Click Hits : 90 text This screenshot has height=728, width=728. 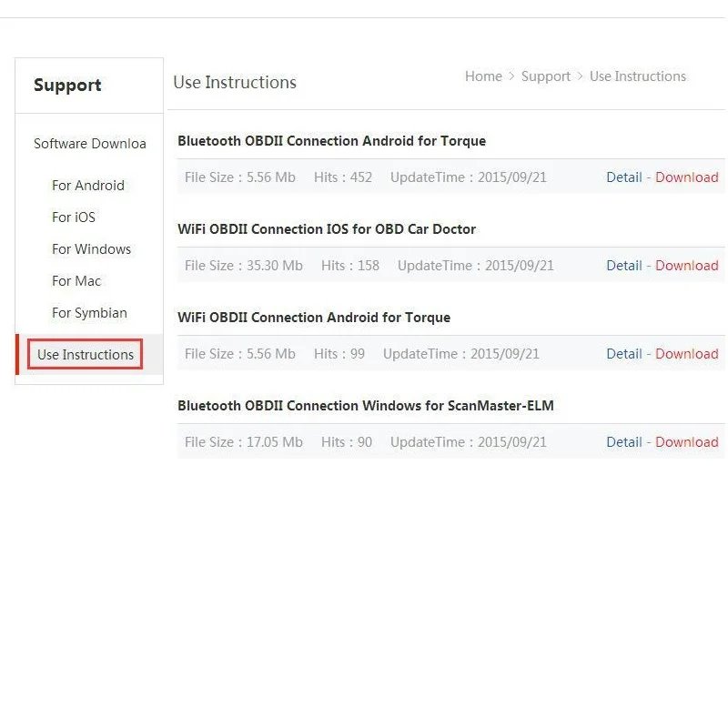347,441
